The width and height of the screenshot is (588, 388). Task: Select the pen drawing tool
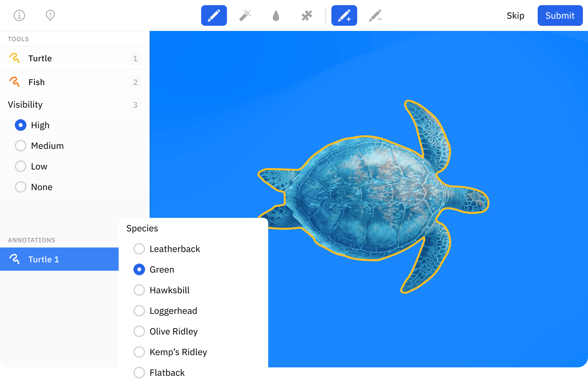(214, 15)
